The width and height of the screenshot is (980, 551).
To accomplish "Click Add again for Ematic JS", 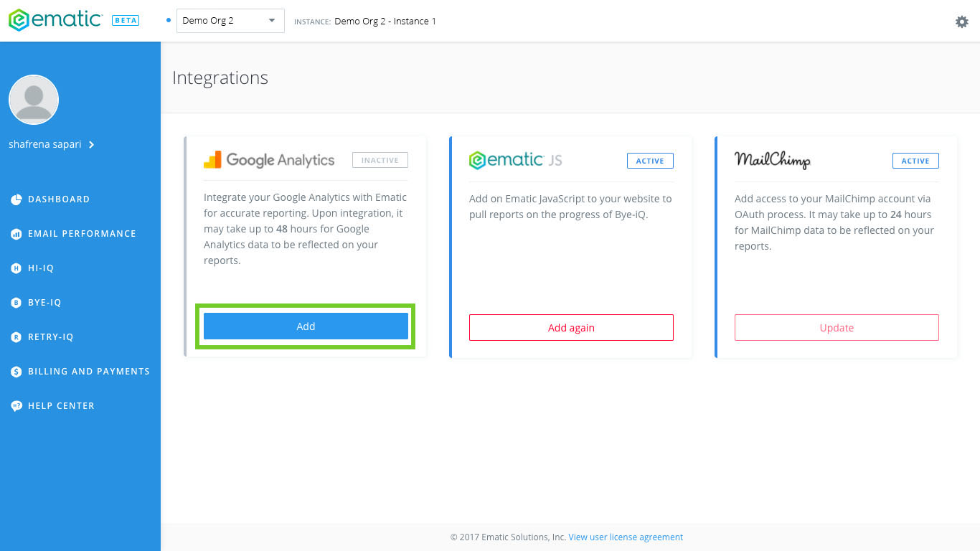I will tap(571, 327).
